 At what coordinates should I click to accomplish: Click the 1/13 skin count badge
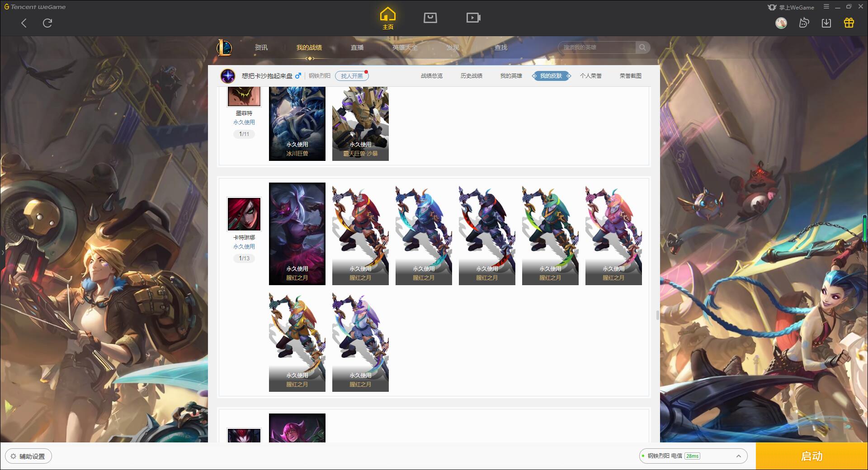(x=244, y=258)
